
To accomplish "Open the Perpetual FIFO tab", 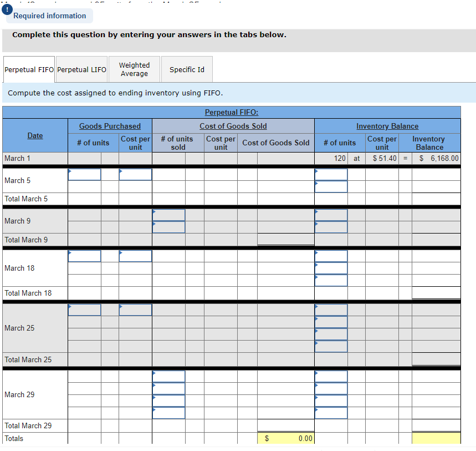I will pos(29,69).
